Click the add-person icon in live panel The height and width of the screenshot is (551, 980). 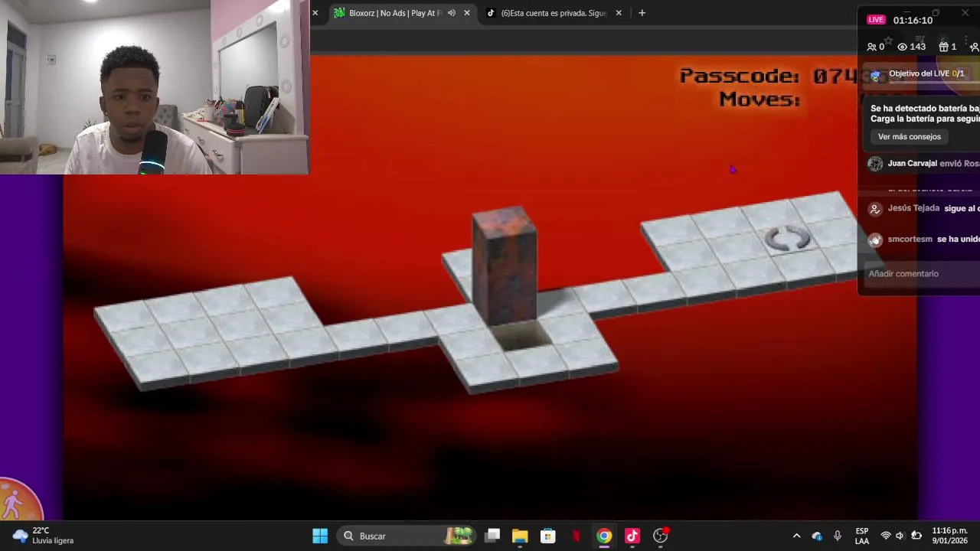coord(974,47)
